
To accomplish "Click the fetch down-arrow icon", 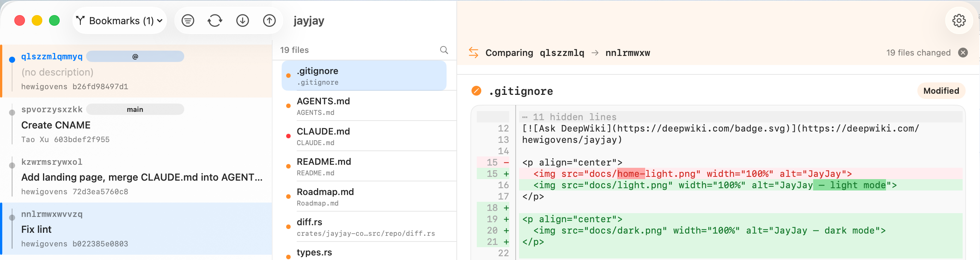I will (242, 20).
